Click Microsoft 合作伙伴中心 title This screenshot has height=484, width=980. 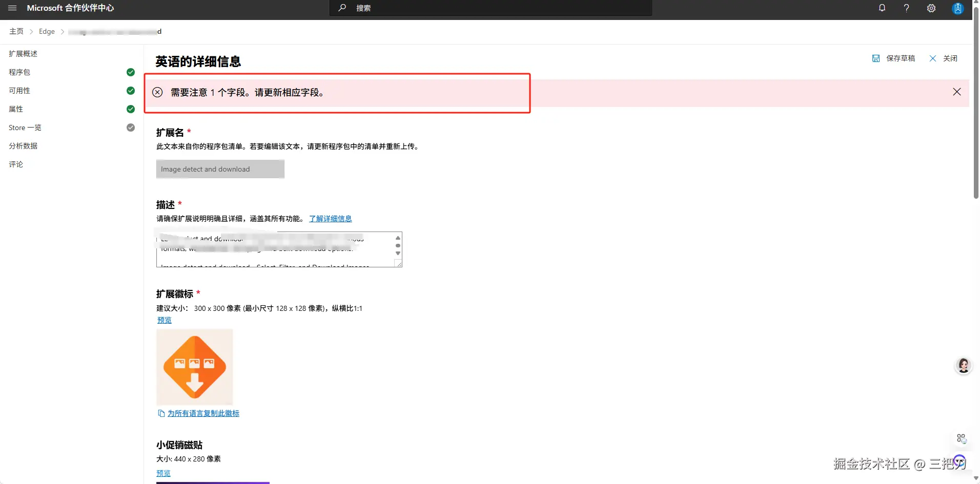(x=71, y=8)
